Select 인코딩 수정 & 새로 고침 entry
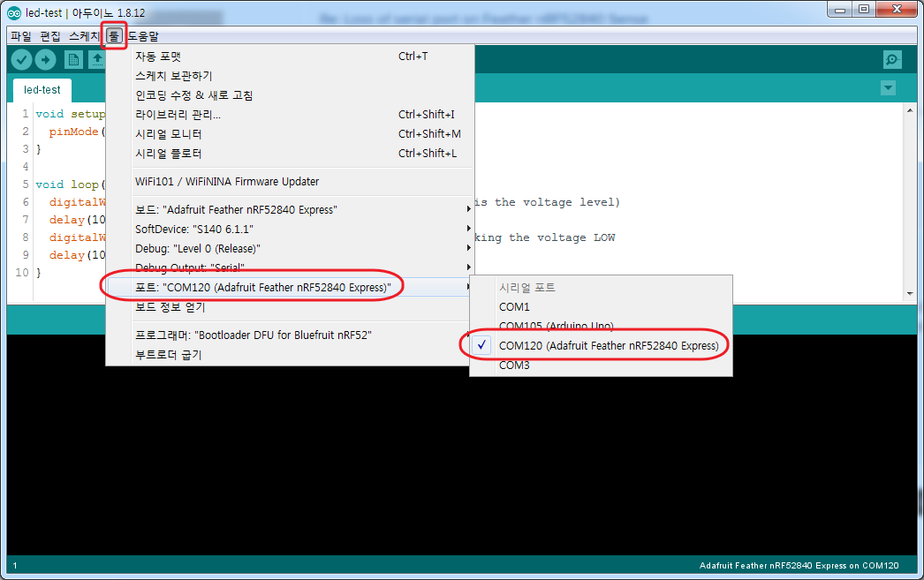Image resolution: width=924 pixels, height=580 pixels. click(290, 95)
